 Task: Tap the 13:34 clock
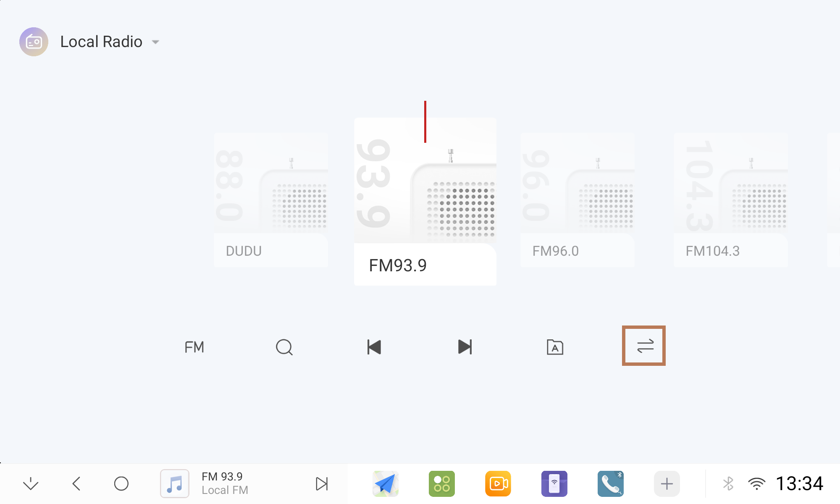(799, 484)
